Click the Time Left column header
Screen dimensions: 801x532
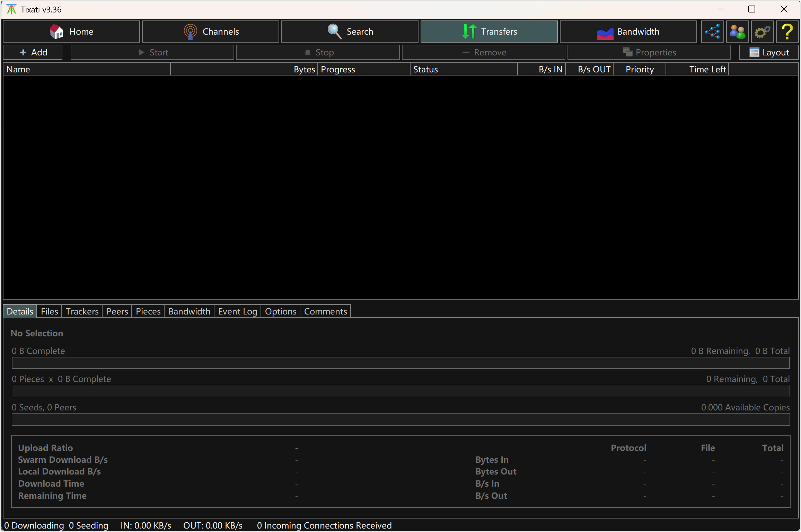pyautogui.click(x=707, y=69)
